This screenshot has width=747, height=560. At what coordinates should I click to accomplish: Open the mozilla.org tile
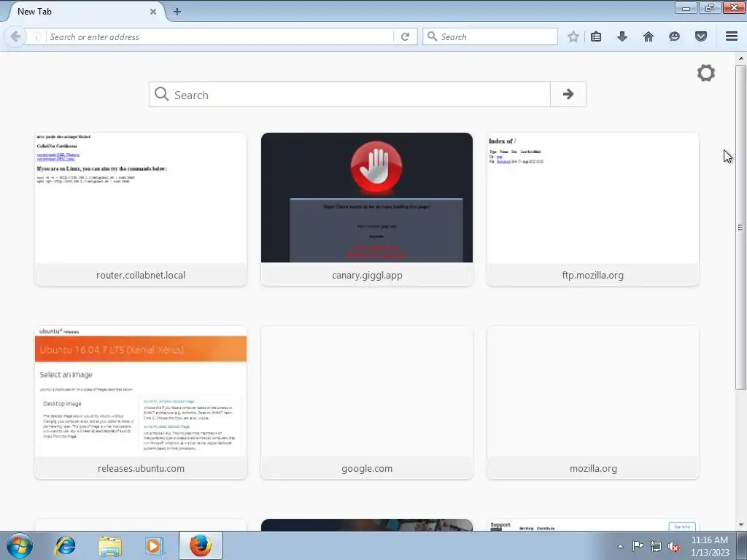click(x=593, y=402)
